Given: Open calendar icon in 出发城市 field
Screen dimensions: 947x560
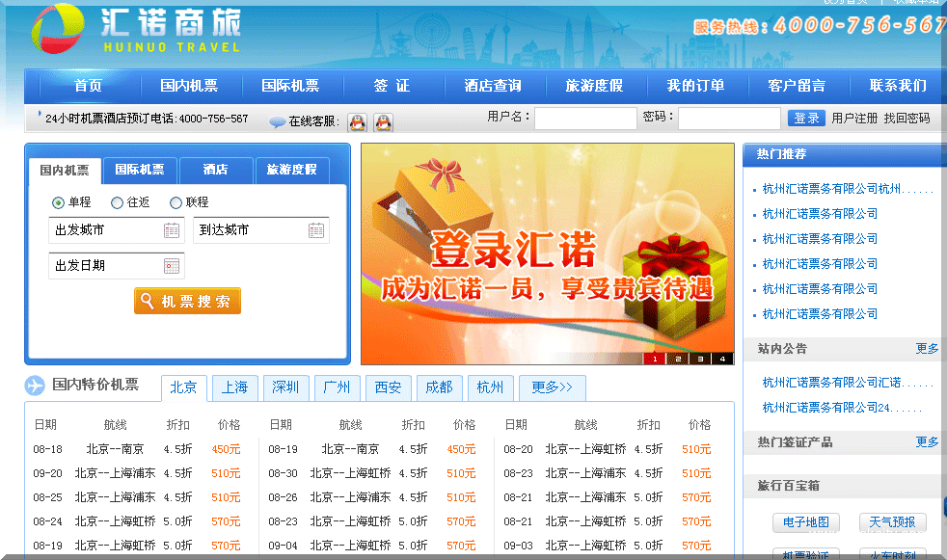Looking at the screenshot, I should 172,230.
